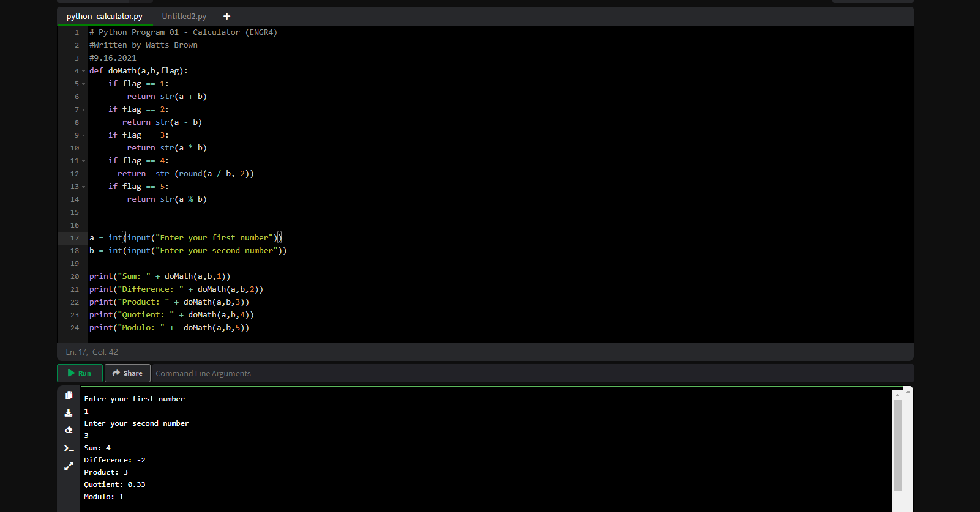The width and height of the screenshot is (980, 512).
Task: Click the 'Modulo: 1' output line
Action: pyautogui.click(x=103, y=497)
